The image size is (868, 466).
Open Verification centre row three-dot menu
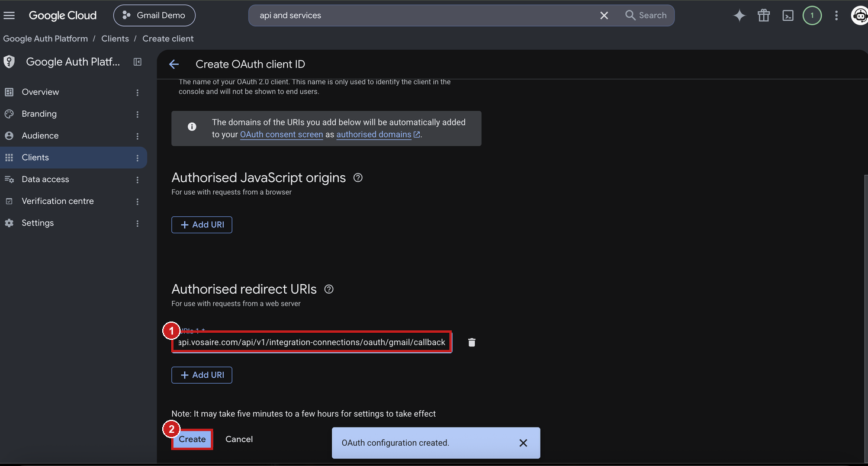coord(137,202)
